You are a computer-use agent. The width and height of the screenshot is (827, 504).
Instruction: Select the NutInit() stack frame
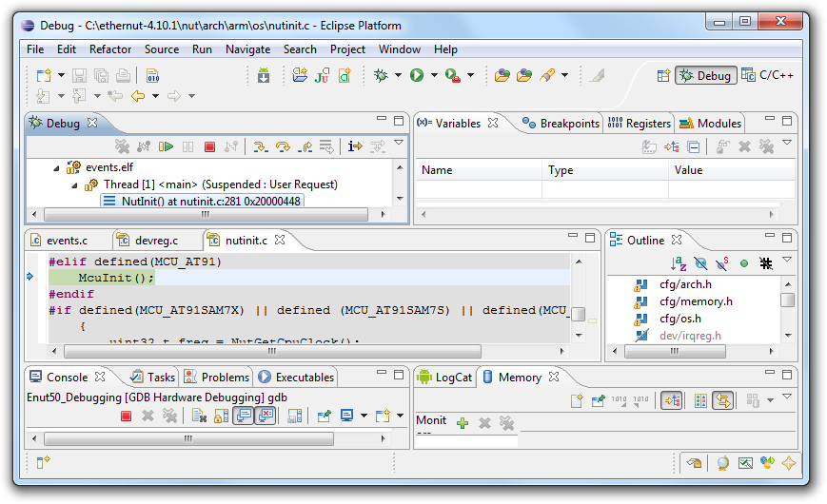(x=203, y=201)
